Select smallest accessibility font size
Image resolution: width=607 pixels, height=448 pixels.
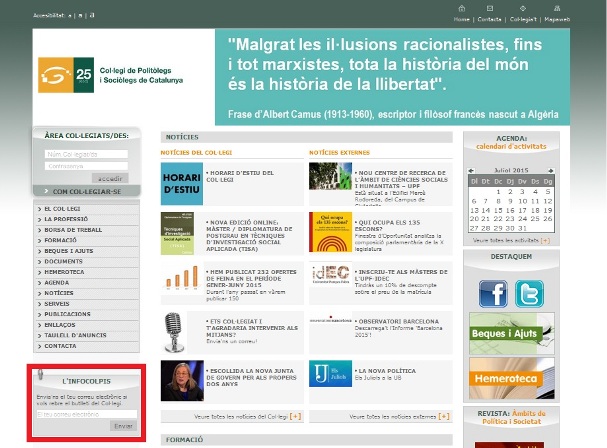[x=70, y=16]
